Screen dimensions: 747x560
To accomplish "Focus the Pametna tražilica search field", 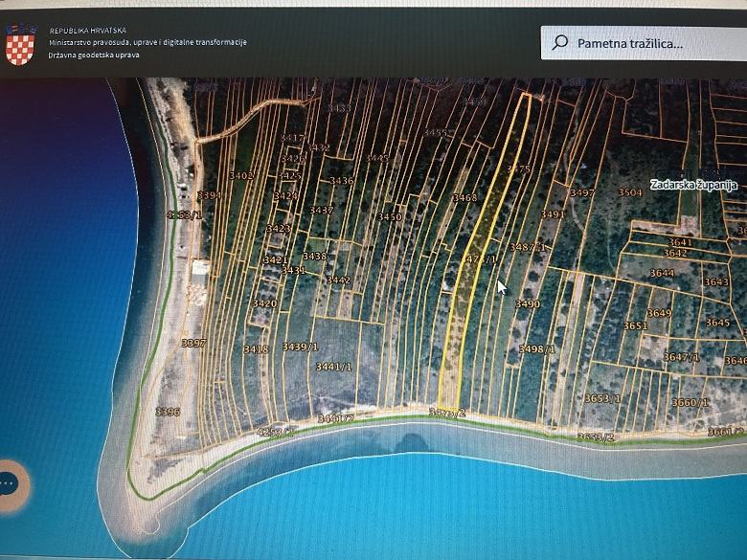I will pyautogui.click(x=644, y=43).
